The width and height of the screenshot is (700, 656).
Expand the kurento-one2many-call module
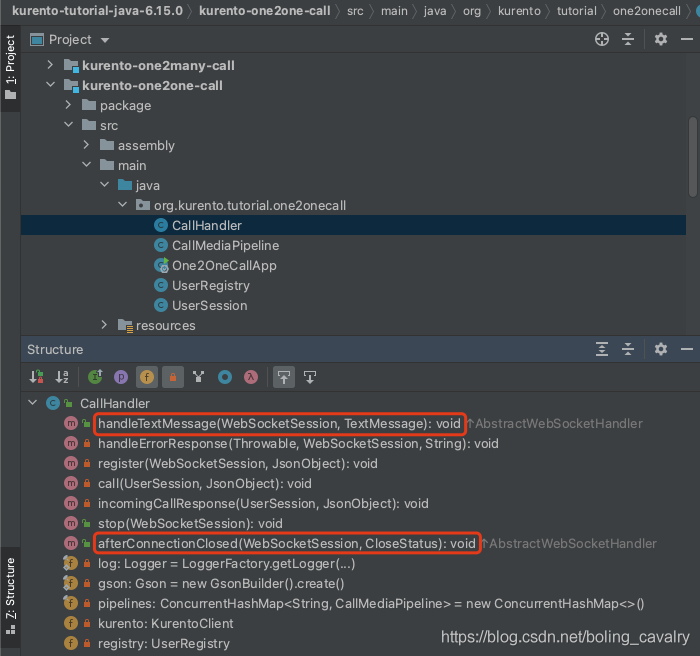click(x=51, y=65)
